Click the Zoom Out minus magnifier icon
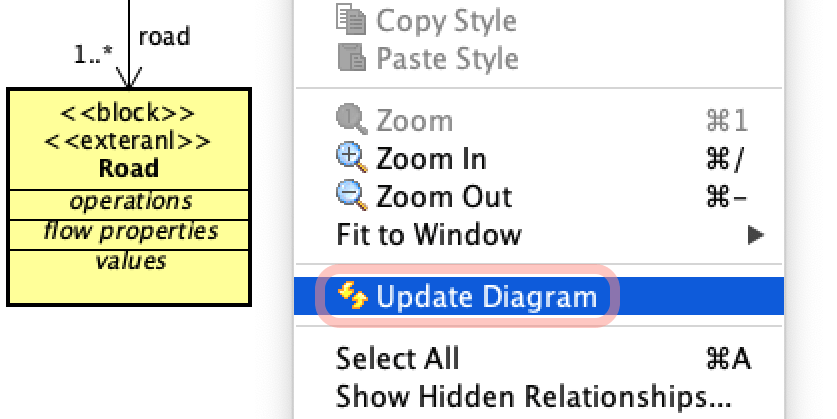 (352, 196)
